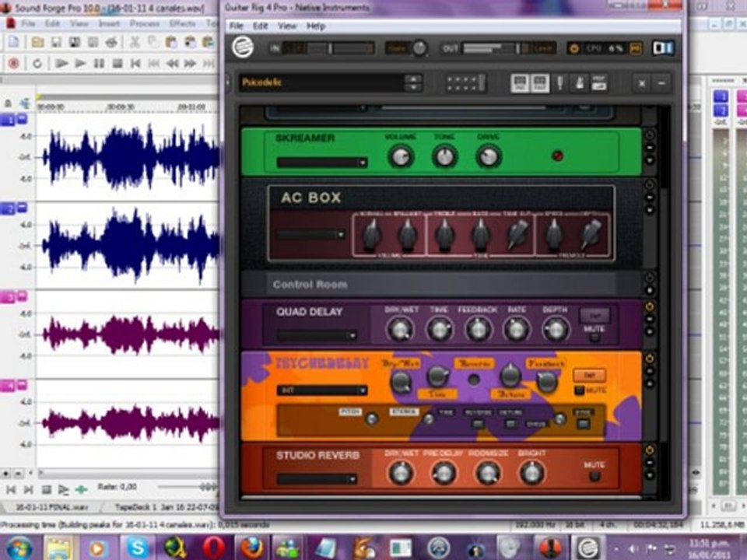This screenshot has width=747, height=560.
Task: Toggle the Psychedelay Reverse switch
Action: tap(474, 380)
